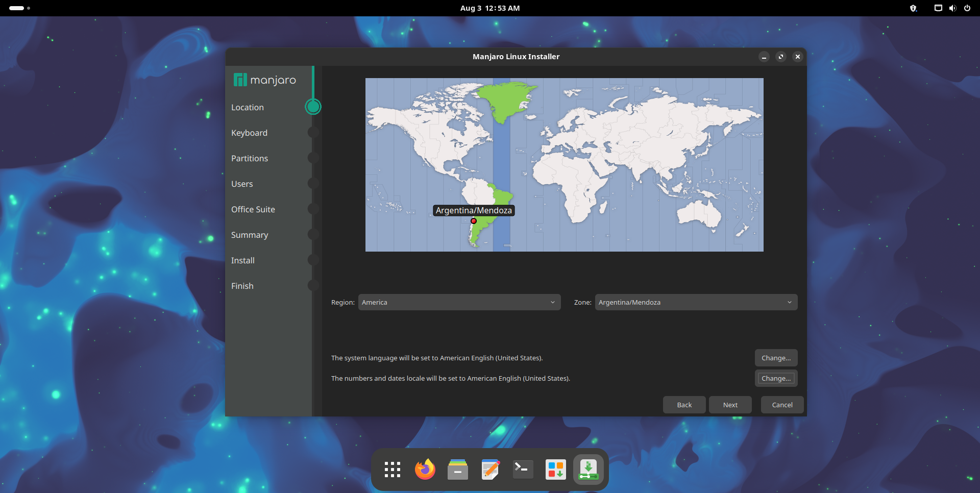
Task: Open the text editor dock icon
Action: coord(491,470)
